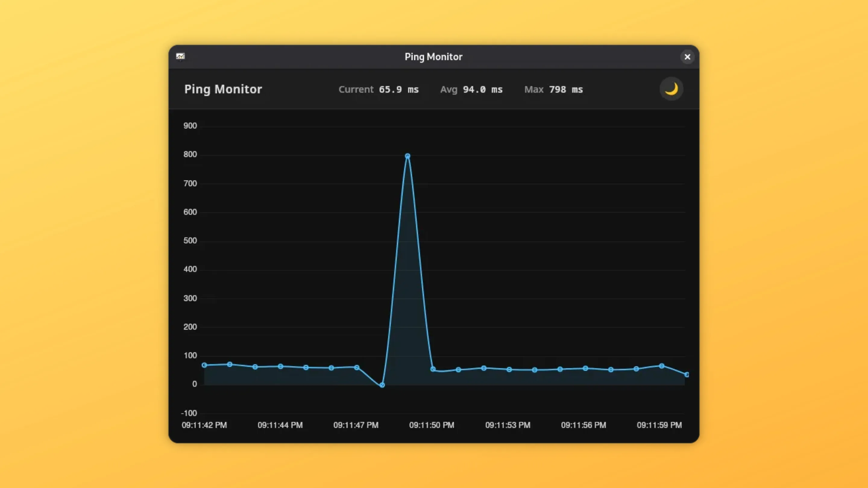
Task: Click the Ping Monitor app icon in titlebar
Action: coord(181,57)
